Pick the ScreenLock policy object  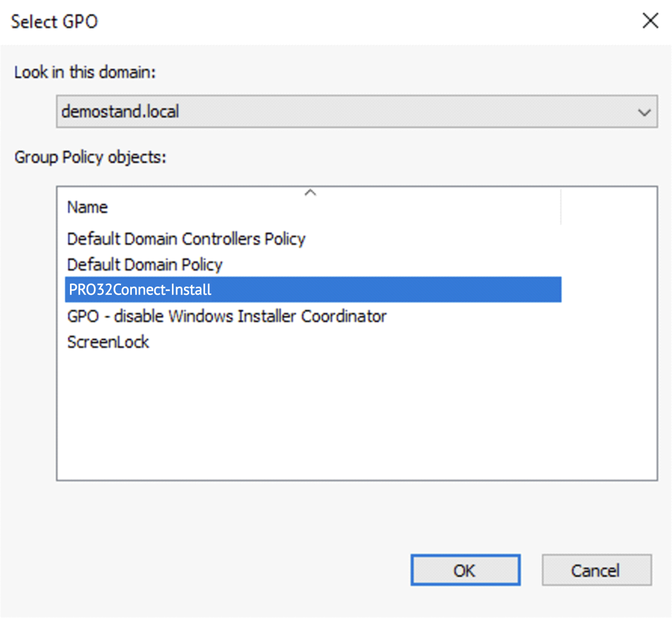point(108,342)
